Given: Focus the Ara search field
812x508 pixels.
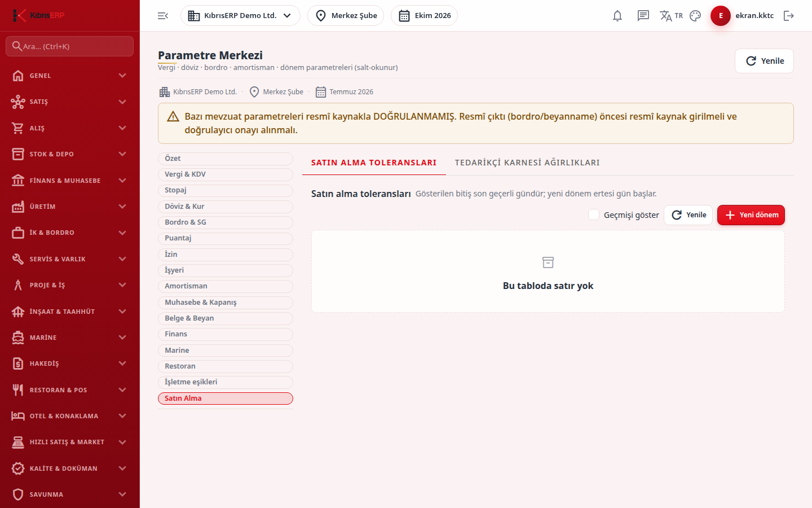Looking at the screenshot, I should click(x=70, y=46).
